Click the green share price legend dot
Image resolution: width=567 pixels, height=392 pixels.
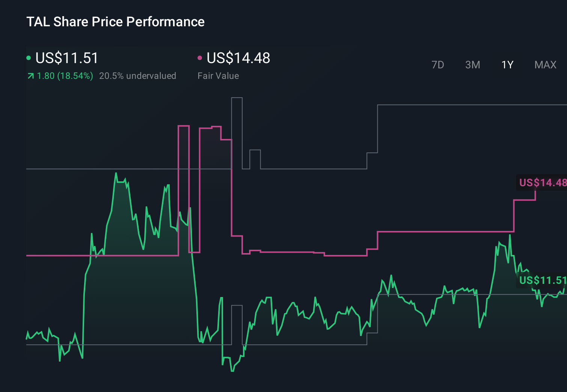(x=29, y=57)
